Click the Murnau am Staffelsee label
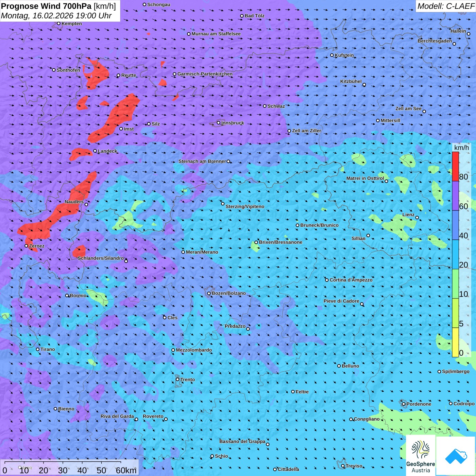Screen dimensions: 476x476 pos(216,34)
